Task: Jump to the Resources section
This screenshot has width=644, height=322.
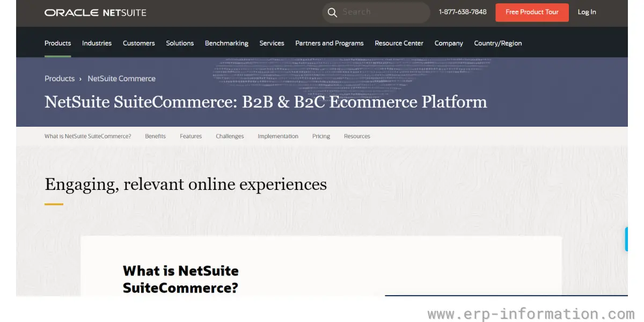Action: [357, 136]
